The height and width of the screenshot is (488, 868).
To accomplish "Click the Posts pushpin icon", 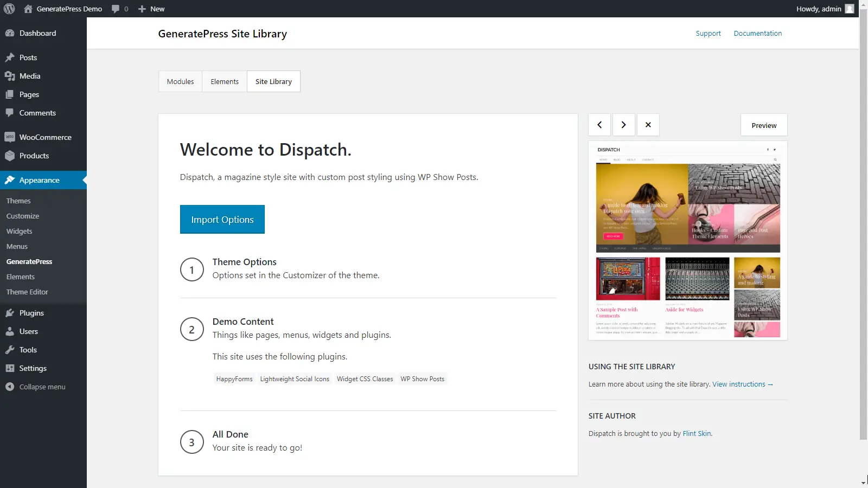I will pyautogui.click(x=10, y=57).
